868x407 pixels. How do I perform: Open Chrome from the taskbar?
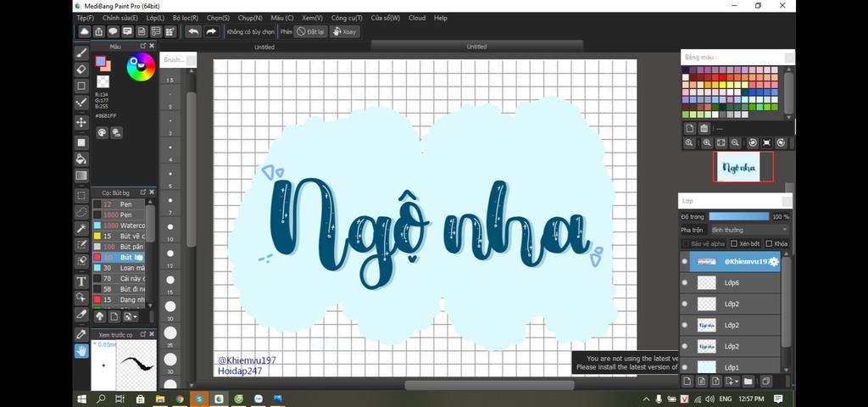coord(180,399)
